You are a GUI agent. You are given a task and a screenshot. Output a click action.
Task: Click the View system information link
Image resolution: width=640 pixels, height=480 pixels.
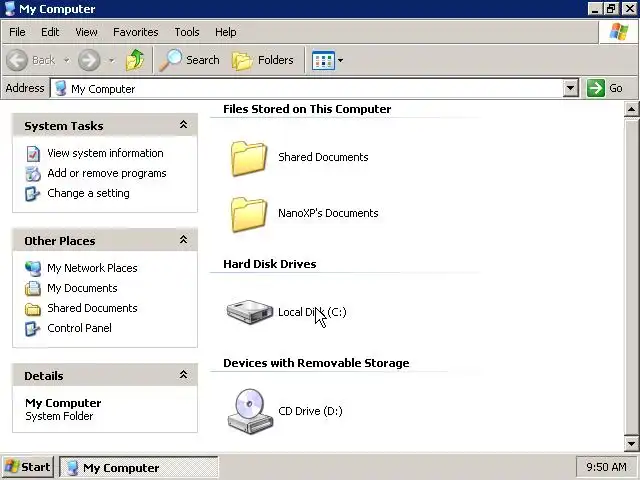[x=105, y=153]
